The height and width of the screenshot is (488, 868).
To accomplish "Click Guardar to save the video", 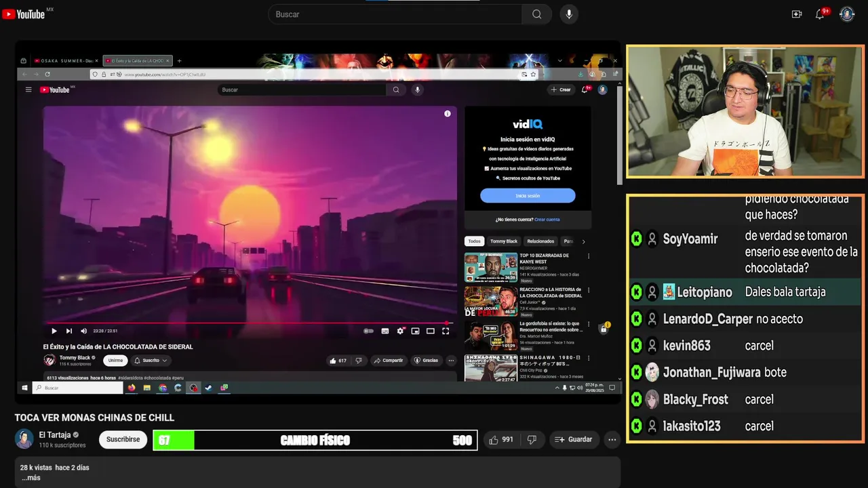I will click(574, 440).
